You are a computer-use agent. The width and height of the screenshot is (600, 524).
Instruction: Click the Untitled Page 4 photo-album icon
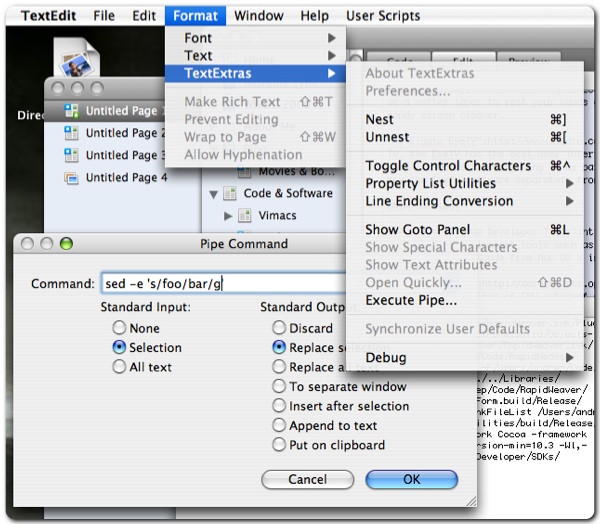71,178
